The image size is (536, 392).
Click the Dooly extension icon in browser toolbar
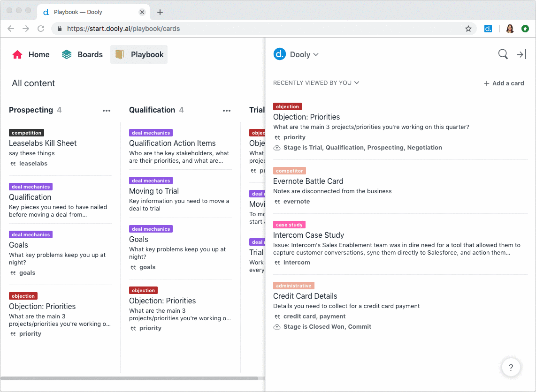tap(488, 29)
